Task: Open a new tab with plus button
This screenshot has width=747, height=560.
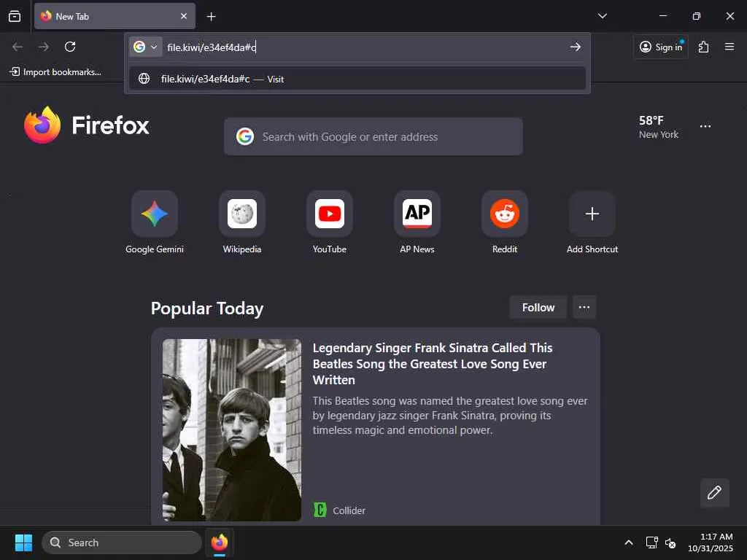Action: pos(211,17)
